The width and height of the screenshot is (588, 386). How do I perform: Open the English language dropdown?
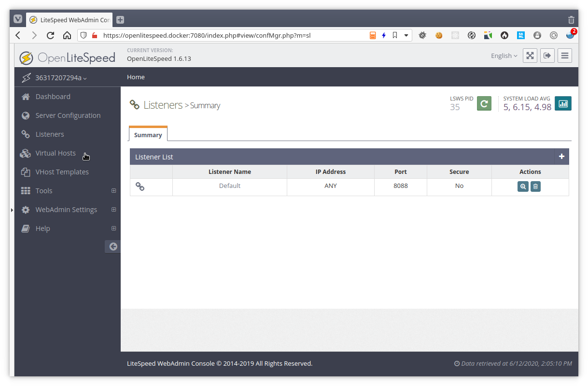[504, 56]
